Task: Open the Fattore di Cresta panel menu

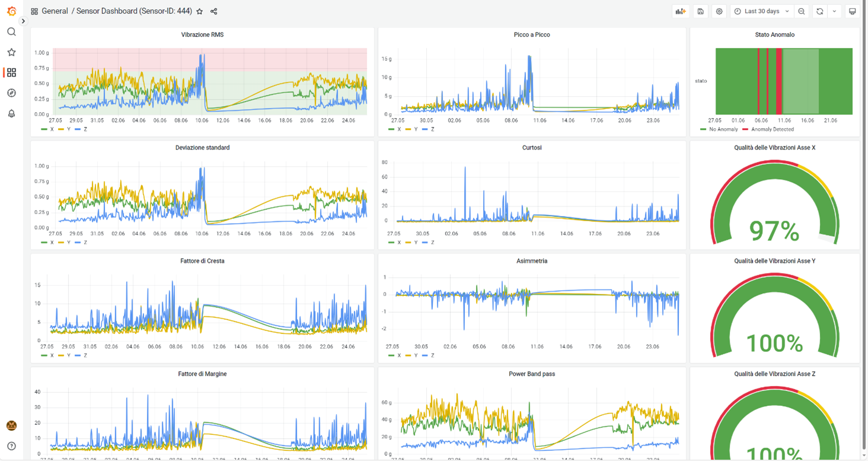Action: (202, 261)
